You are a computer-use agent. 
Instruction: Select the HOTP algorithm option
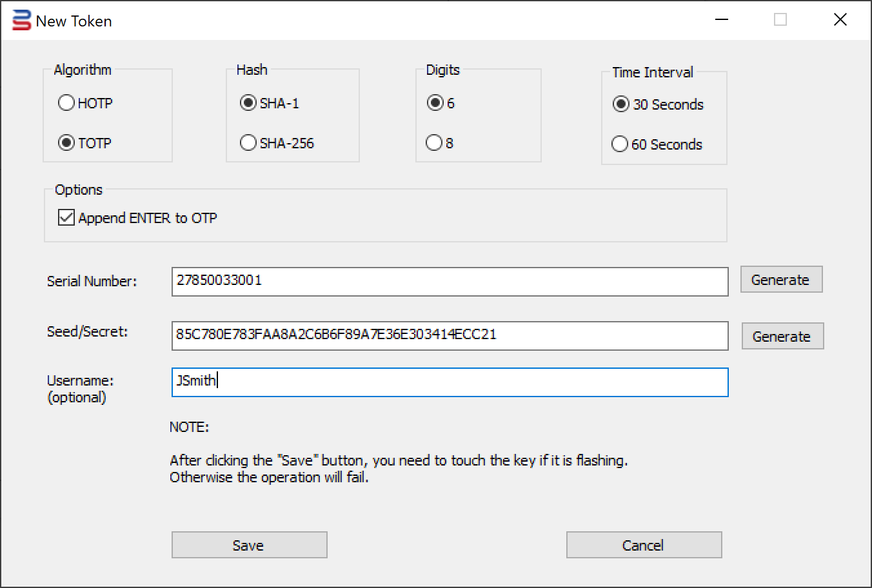(x=67, y=103)
